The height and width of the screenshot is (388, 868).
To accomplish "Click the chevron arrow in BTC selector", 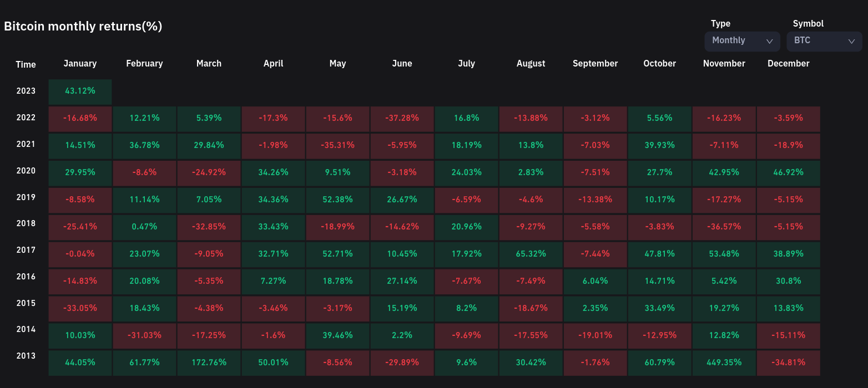I will (851, 41).
